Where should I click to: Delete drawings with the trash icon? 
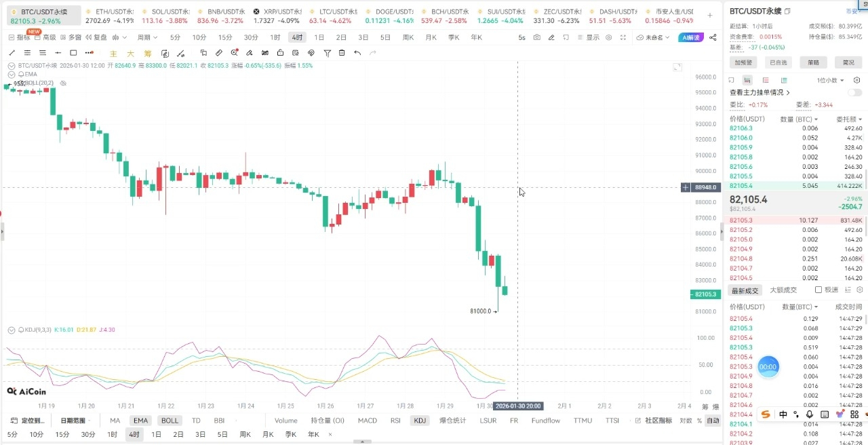point(342,53)
